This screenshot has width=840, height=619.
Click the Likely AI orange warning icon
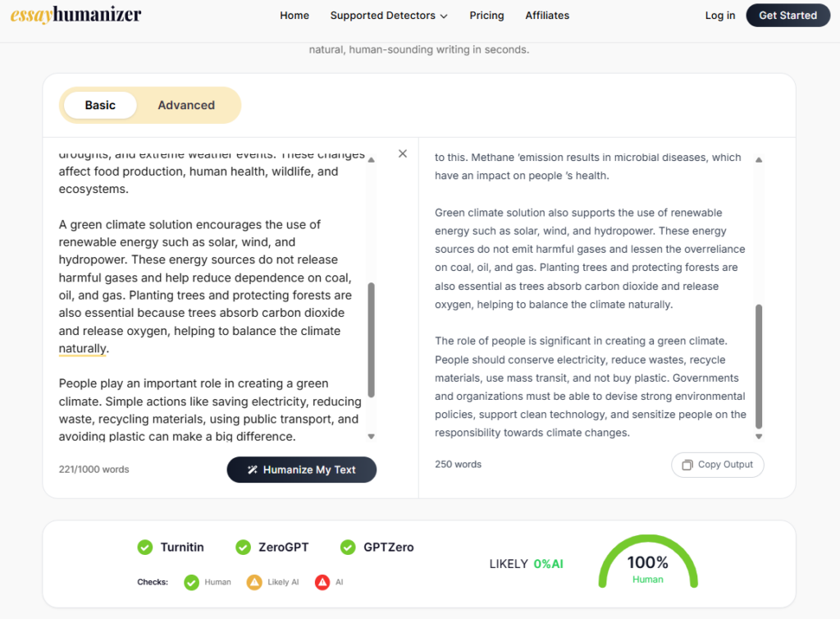pos(254,582)
